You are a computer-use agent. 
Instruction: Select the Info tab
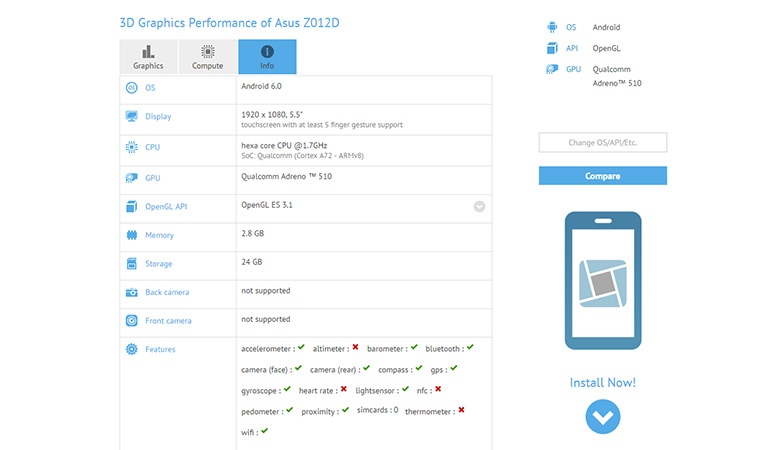pyautogui.click(x=267, y=57)
